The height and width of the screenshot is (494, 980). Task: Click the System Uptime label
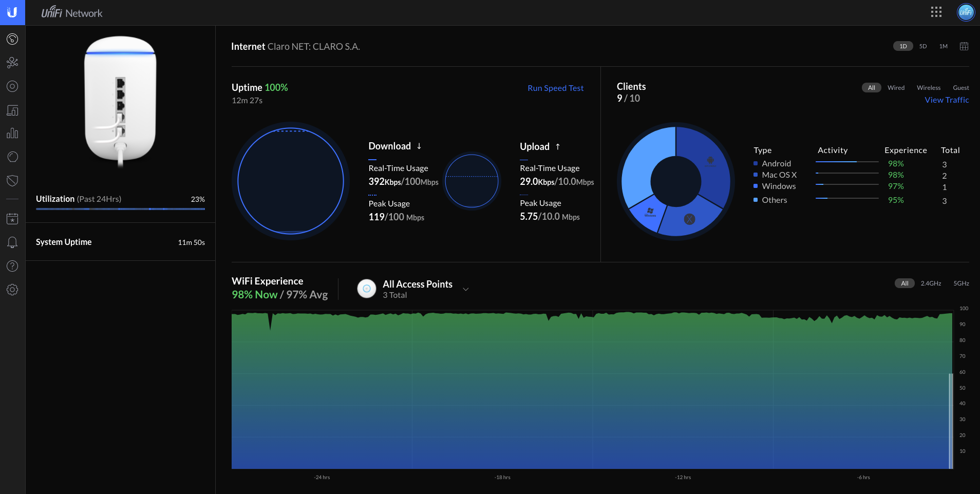pos(64,242)
